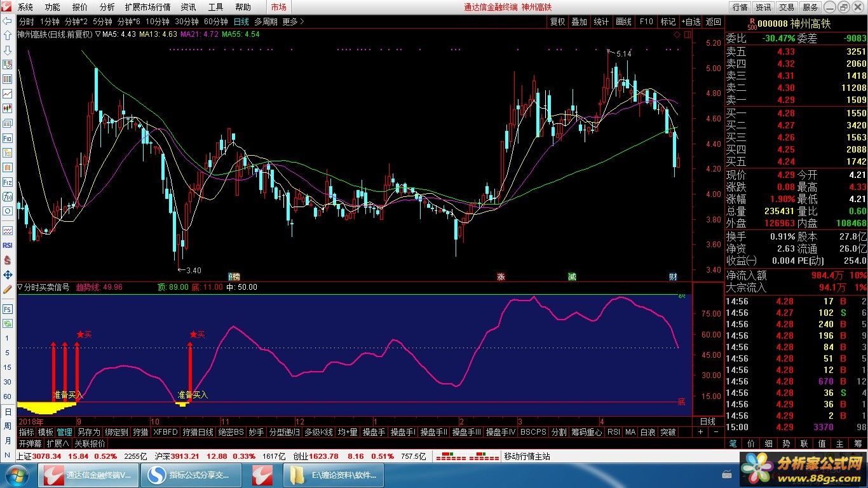
Task: Select the blue four-way move crosshair icon
Action: [8, 274]
